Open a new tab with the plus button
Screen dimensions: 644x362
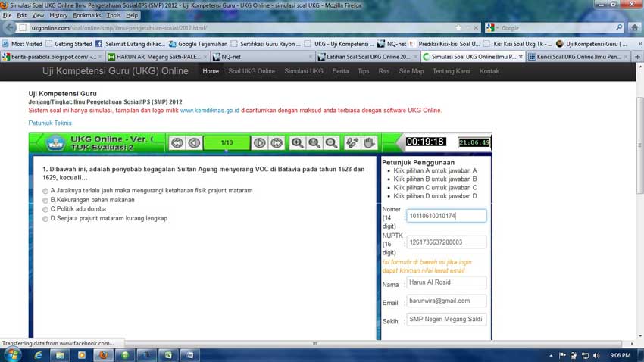[637, 57]
